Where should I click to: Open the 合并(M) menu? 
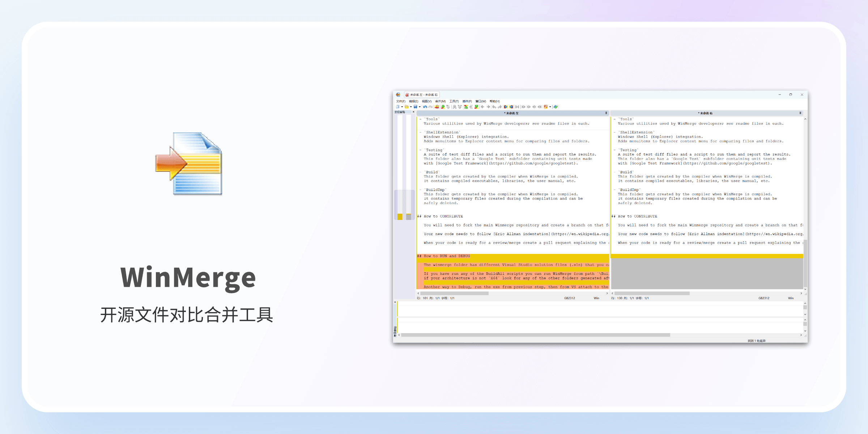click(x=440, y=102)
